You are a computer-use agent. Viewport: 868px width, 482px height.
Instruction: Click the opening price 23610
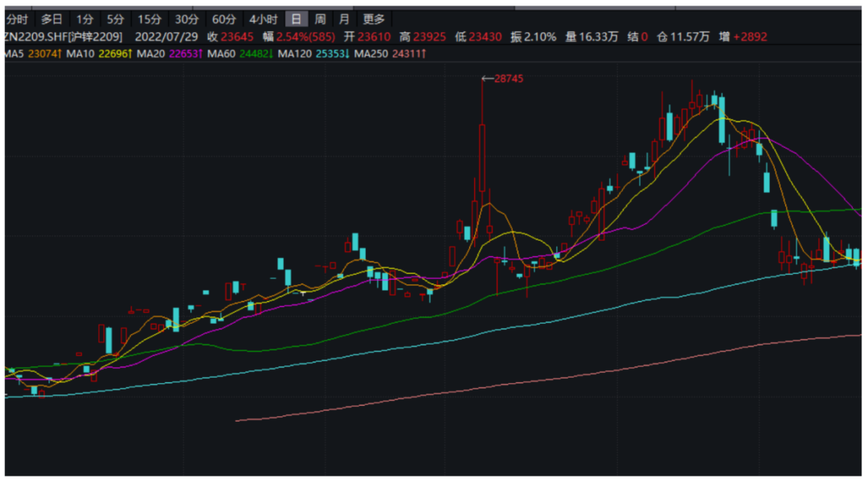(375, 37)
